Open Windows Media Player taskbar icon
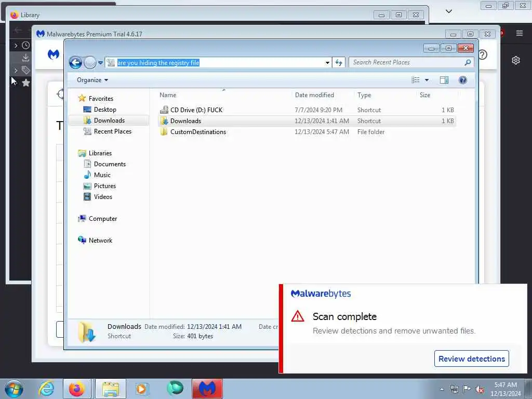The height and width of the screenshot is (399, 532). point(141,389)
